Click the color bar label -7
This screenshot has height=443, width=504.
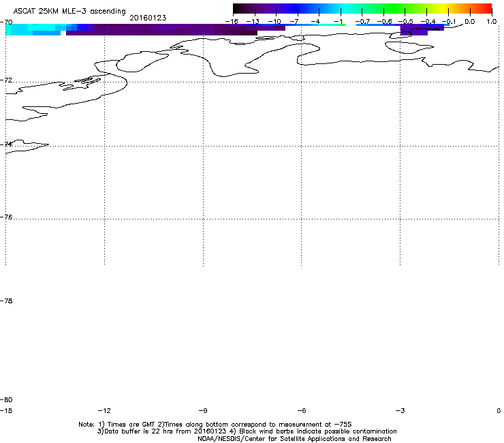click(x=294, y=21)
